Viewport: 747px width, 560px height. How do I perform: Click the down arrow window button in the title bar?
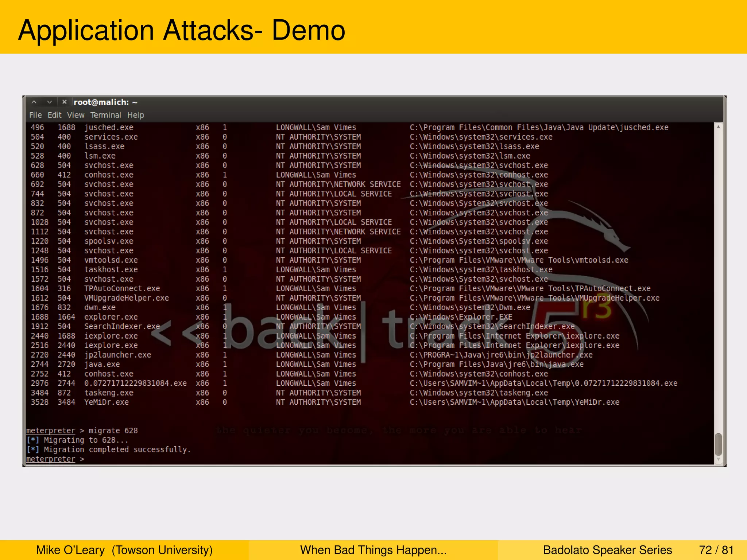(49, 102)
